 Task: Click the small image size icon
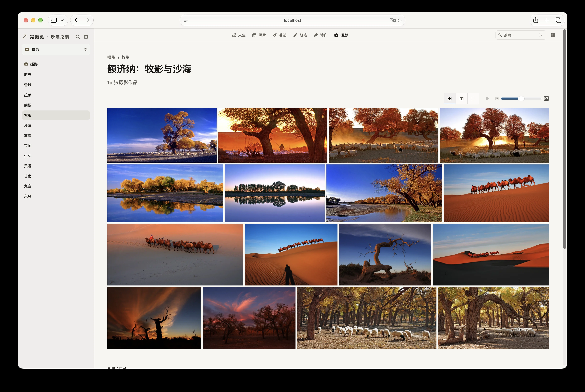[x=497, y=98]
